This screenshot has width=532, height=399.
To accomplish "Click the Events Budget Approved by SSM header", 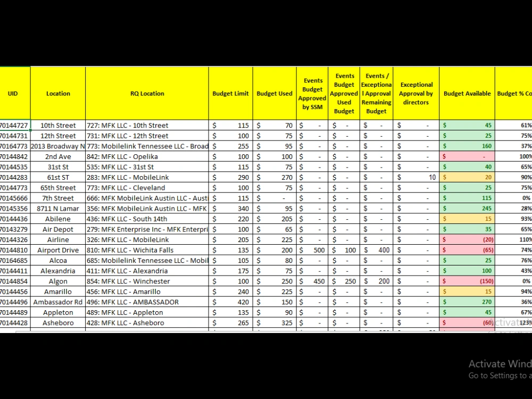I will tap(312, 93).
